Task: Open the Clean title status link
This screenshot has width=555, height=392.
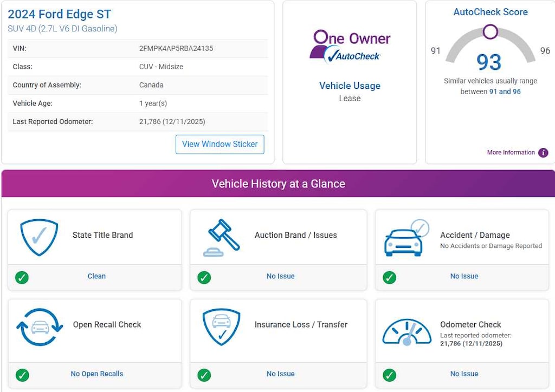Action: (x=96, y=276)
